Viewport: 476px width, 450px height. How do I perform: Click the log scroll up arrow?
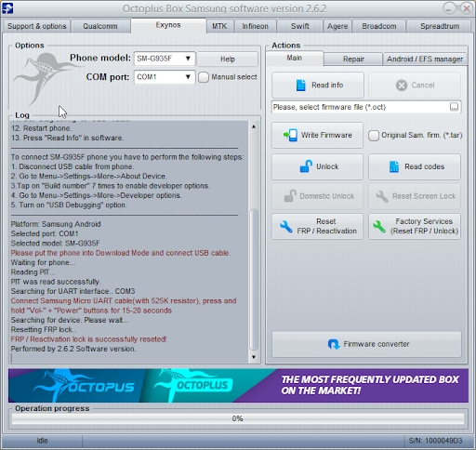[254, 126]
